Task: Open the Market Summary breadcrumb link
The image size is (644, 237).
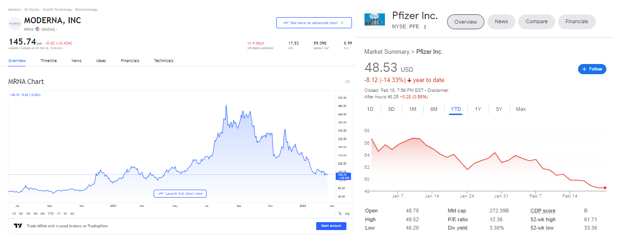Action: [386, 52]
